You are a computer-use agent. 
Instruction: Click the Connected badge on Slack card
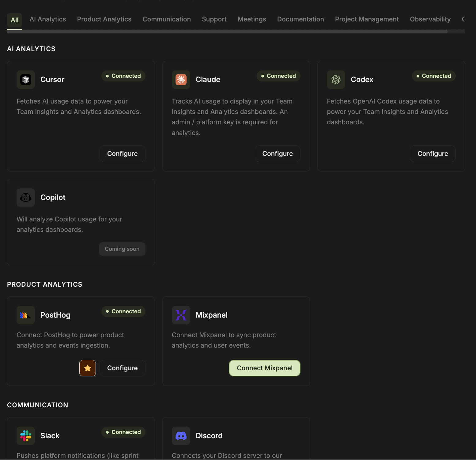coord(123,432)
